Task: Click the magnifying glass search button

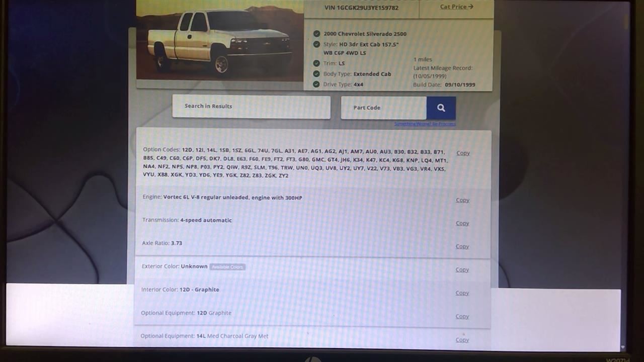Action: (x=441, y=108)
